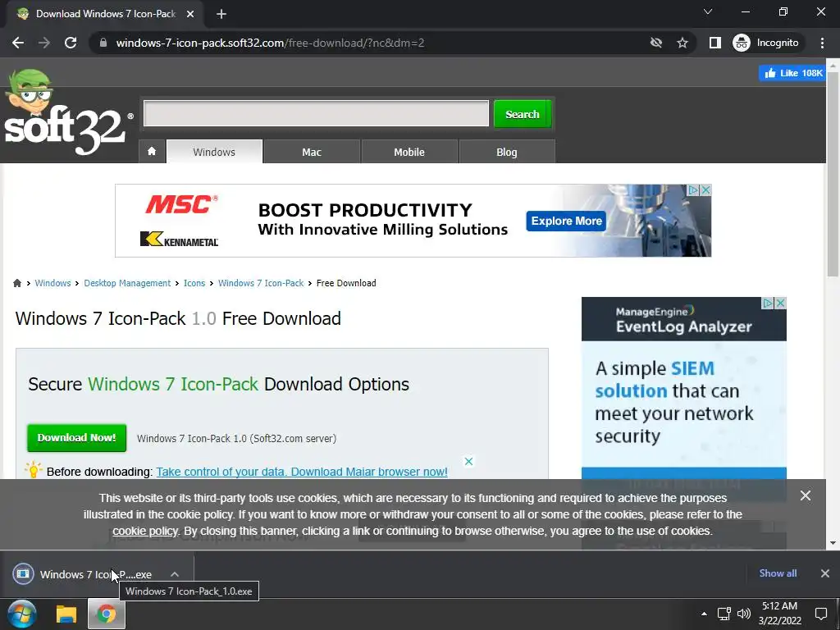The image size is (840, 630).
Task: Reload the page with the refresh icon
Action: (x=71, y=43)
